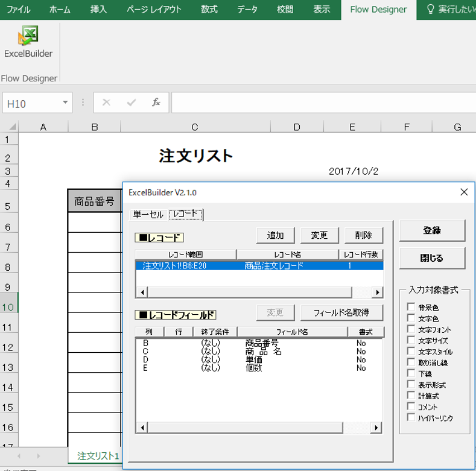The height and width of the screenshot is (471, 476).
Task: Click the select-all corner triangle of the sheet
Action: (x=13, y=127)
